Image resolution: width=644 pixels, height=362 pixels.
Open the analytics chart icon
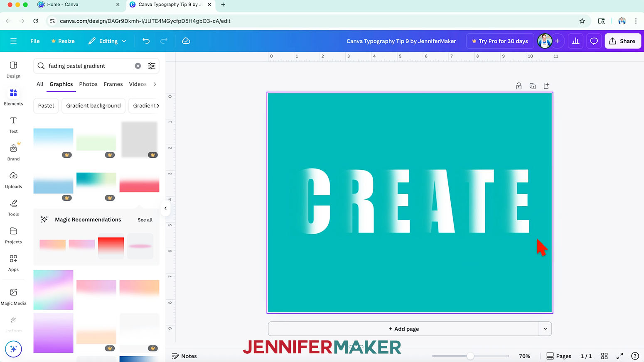coord(575,41)
